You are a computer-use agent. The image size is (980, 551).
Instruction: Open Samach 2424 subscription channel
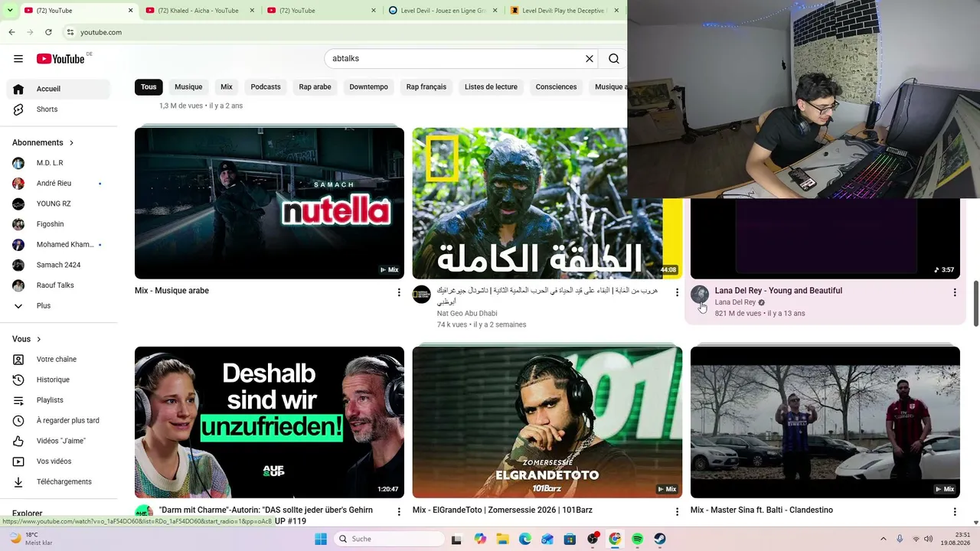coord(58,265)
